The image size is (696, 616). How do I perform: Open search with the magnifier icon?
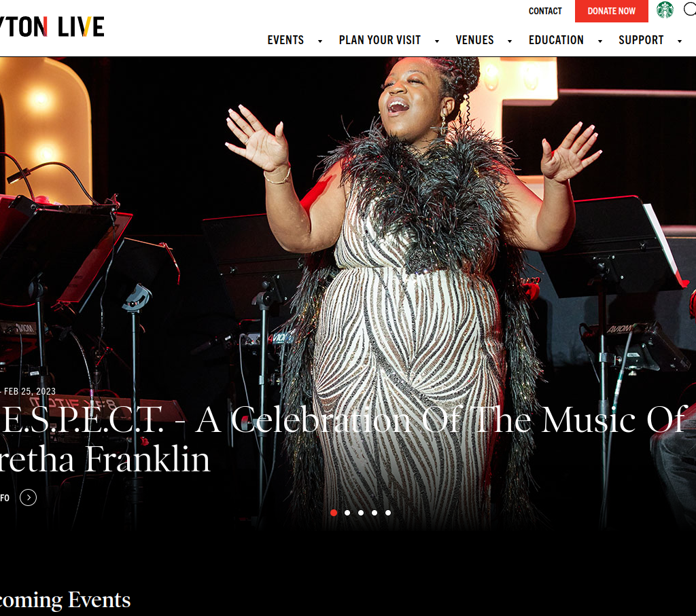[x=690, y=9]
